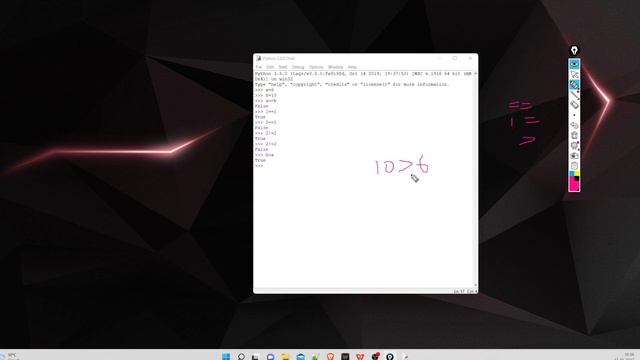Pick the cyan color swatch
This screenshot has width=640, height=360.
572,174
